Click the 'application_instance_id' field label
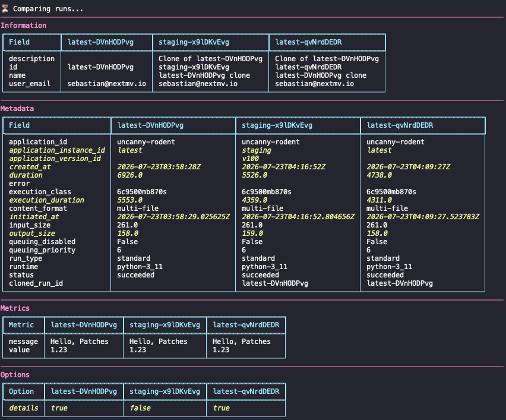The width and height of the screenshot is (506, 420). coord(57,150)
